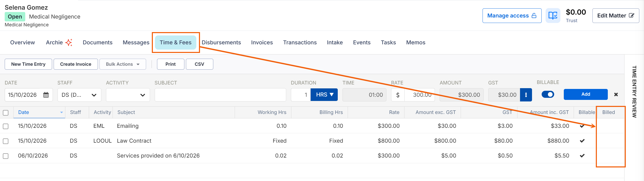Tick the select-all checkbox in header
Viewport: 644px width, 181px height.
[5, 113]
